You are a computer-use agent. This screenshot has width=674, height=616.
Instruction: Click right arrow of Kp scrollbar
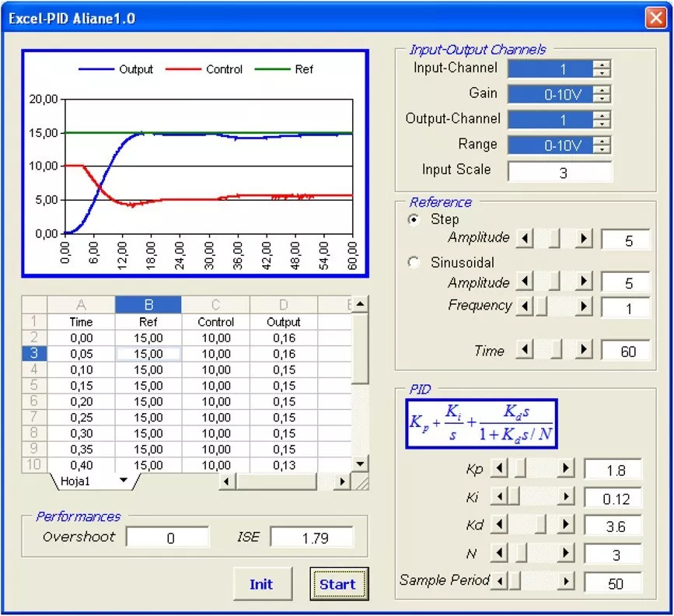point(566,468)
